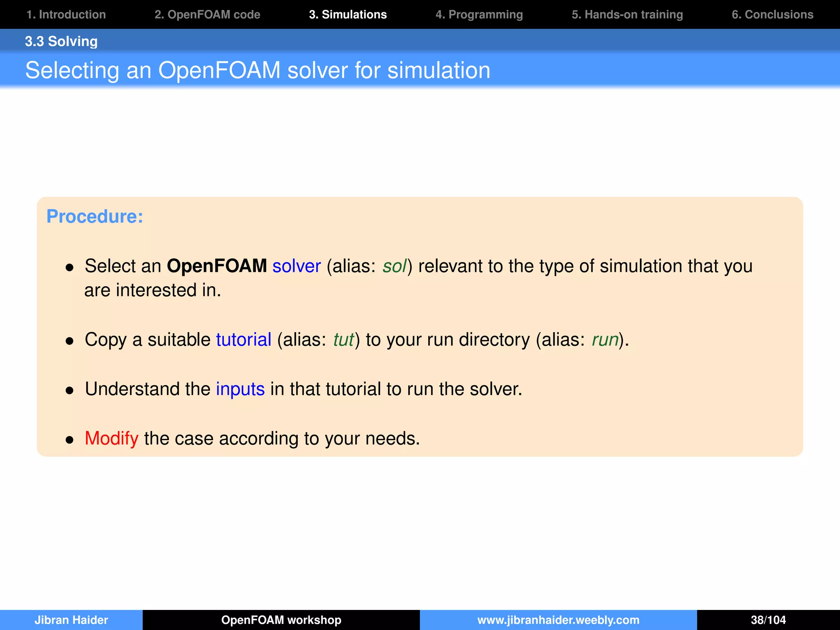Go to the 1. Introduction section

coord(66,15)
